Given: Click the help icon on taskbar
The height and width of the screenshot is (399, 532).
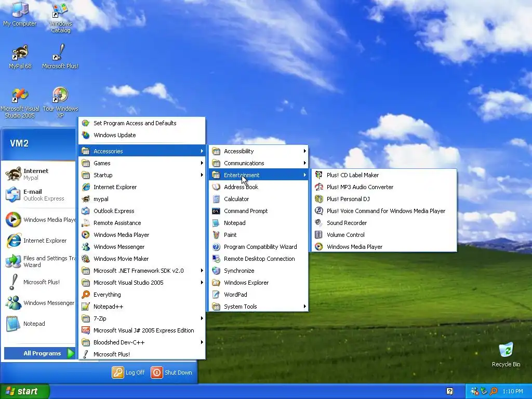Looking at the screenshot, I should click(449, 392).
